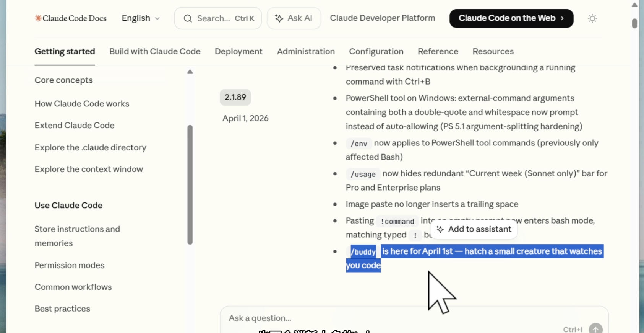Click the sidebar vertical scrollbar thumb

click(x=190, y=184)
